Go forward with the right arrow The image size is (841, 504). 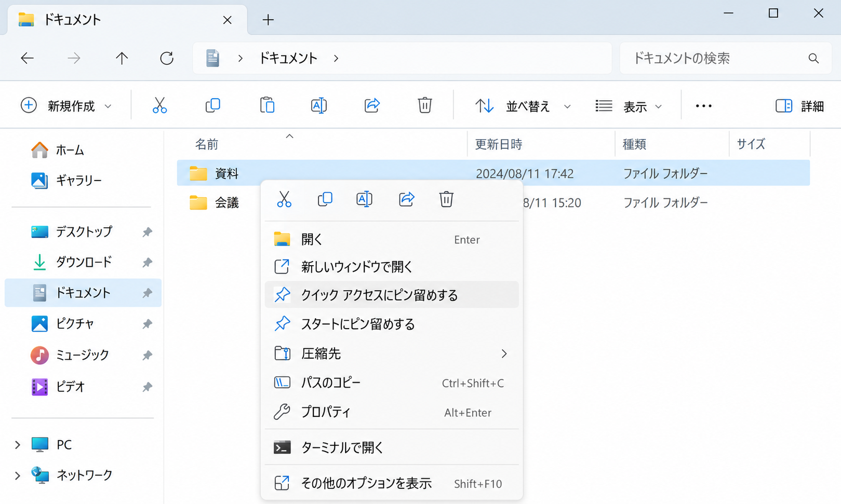point(74,58)
